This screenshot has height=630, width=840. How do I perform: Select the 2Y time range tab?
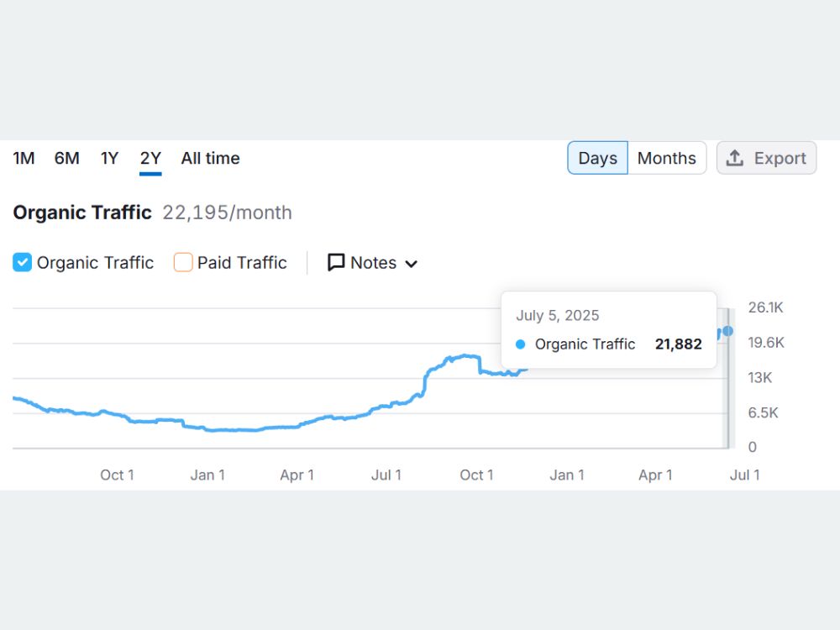150,158
